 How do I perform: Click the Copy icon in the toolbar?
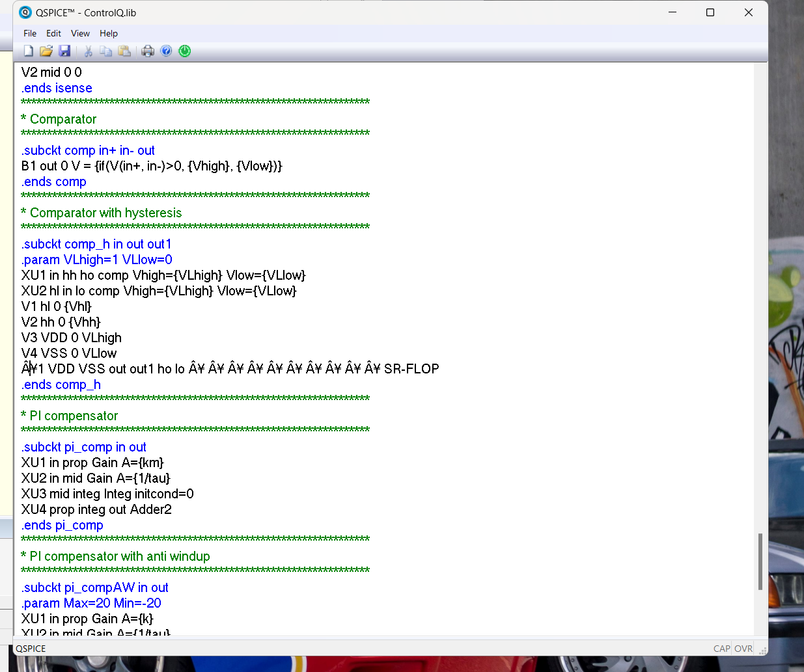tap(106, 51)
